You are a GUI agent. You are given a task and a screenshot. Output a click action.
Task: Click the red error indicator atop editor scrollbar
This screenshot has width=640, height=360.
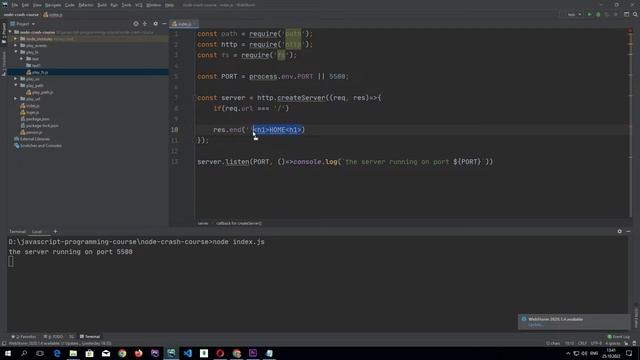click(x=630, y=31)
